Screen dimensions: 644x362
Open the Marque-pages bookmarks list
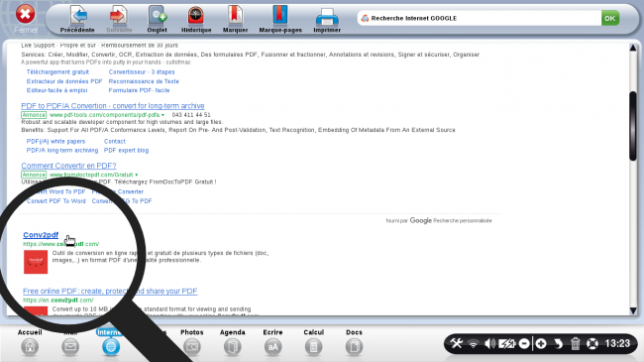coord(280,16)
